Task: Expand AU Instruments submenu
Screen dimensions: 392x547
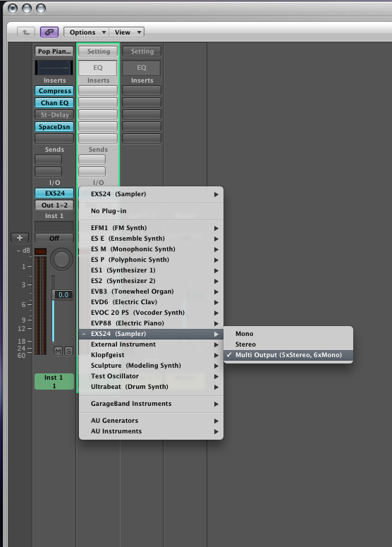Action: pos(151,431)
